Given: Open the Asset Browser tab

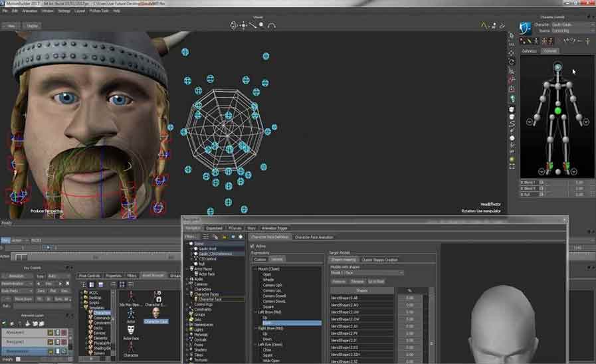Looking at the screenshot, I should tap(153, 276).
